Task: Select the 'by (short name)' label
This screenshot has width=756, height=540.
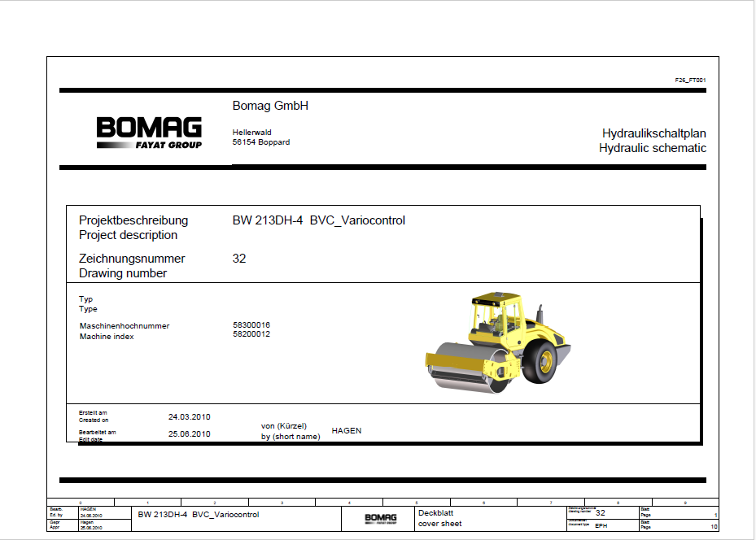Action: click(291, 437)
